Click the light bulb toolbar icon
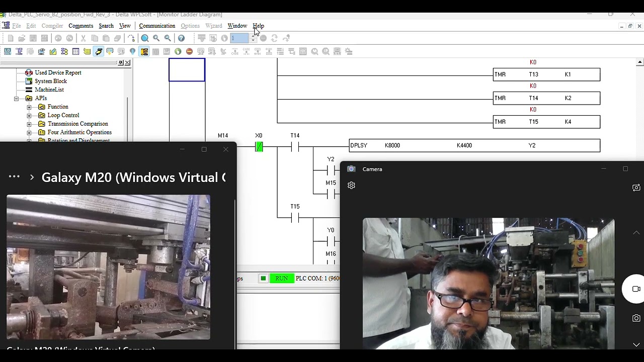This screenshot has height=362, width=644. click(133, 51)
